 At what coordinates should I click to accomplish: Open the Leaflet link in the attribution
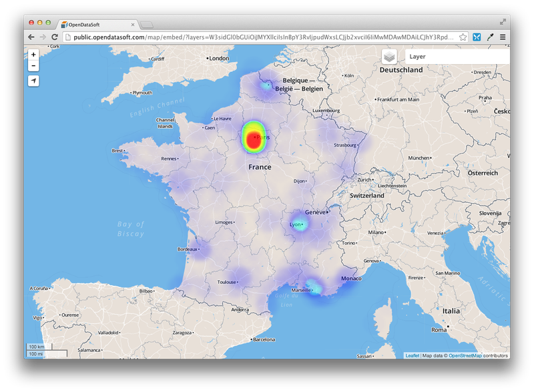click(412, 355)
